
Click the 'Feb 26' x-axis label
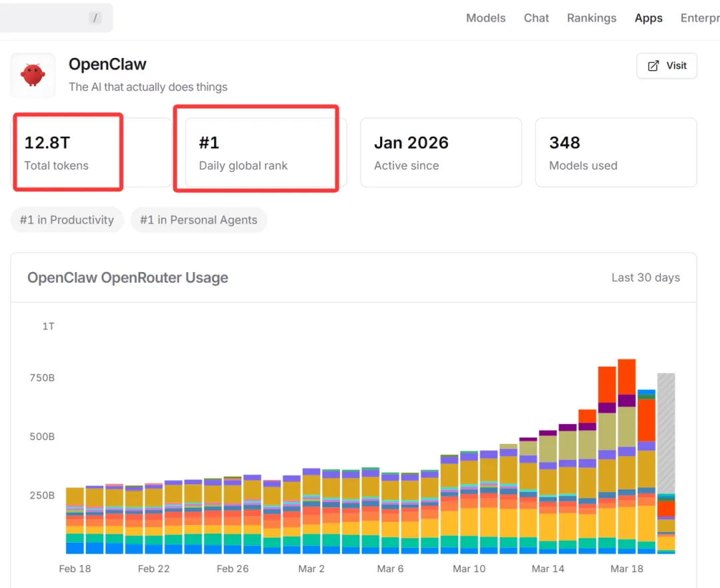tap(233, 569)
